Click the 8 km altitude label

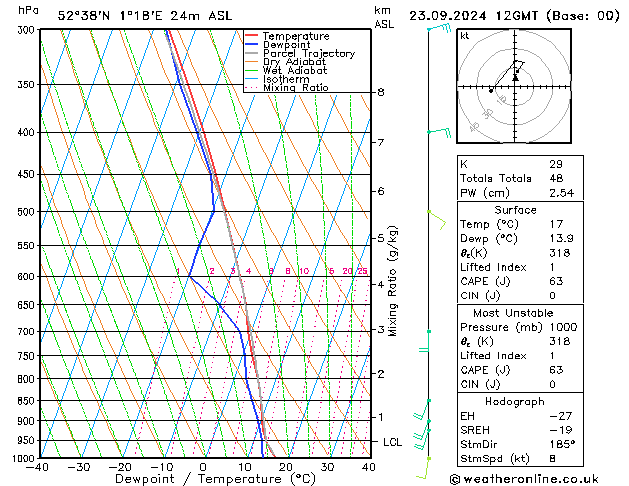(381, 92)
